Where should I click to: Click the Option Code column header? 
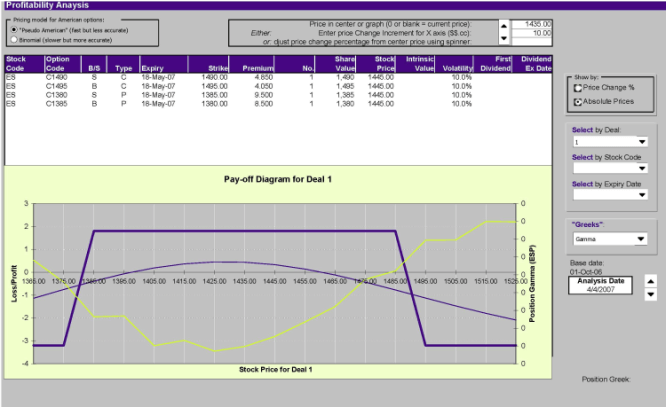point(60,63)
